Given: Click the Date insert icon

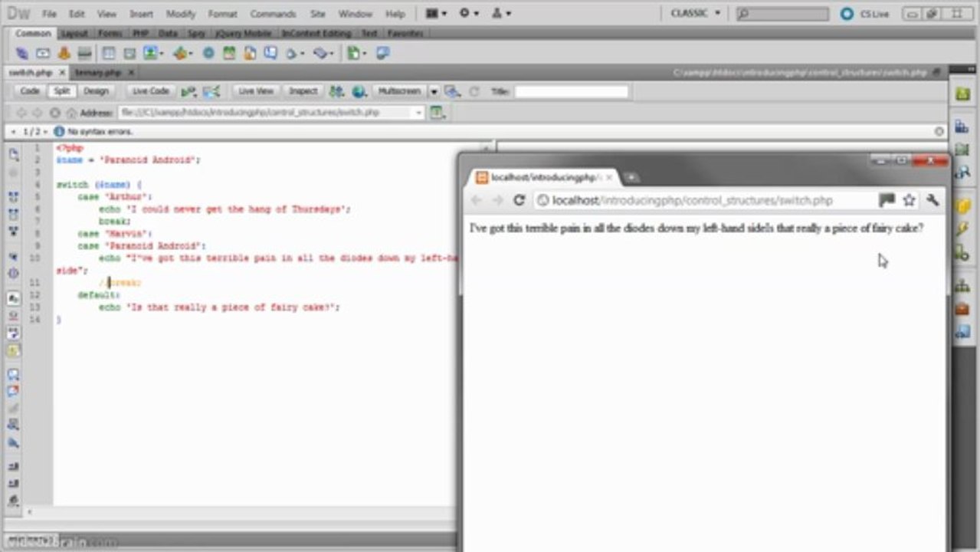Looking at the screenshot, I should 229,54.
